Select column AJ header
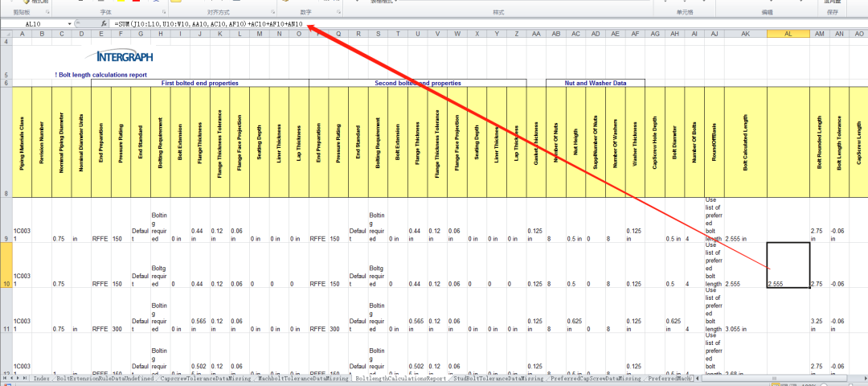Image resolution: width=868 pixels, height=386 pixels. (714, 34)
